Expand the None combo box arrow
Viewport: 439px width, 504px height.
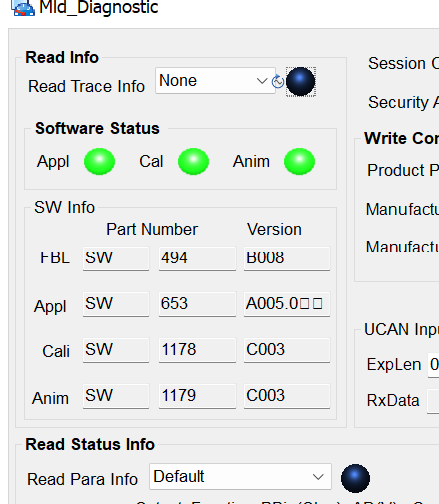262,81
